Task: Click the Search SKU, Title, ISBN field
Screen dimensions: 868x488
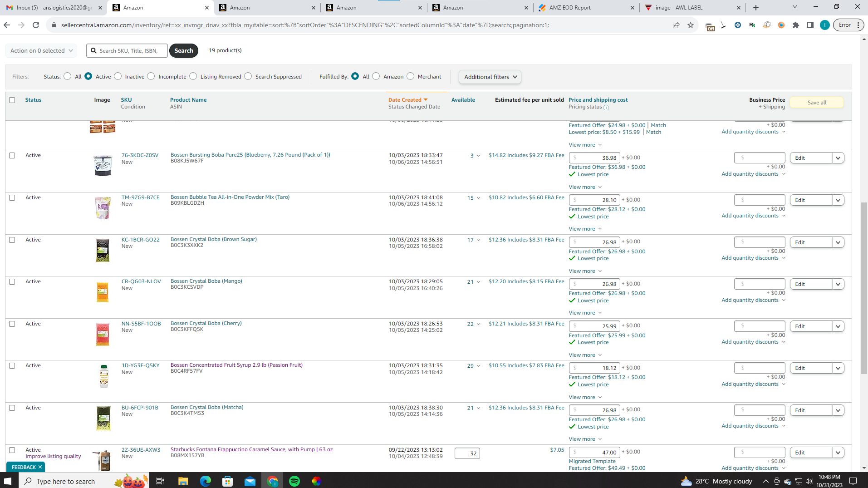Action: click(x=128, y=50)
